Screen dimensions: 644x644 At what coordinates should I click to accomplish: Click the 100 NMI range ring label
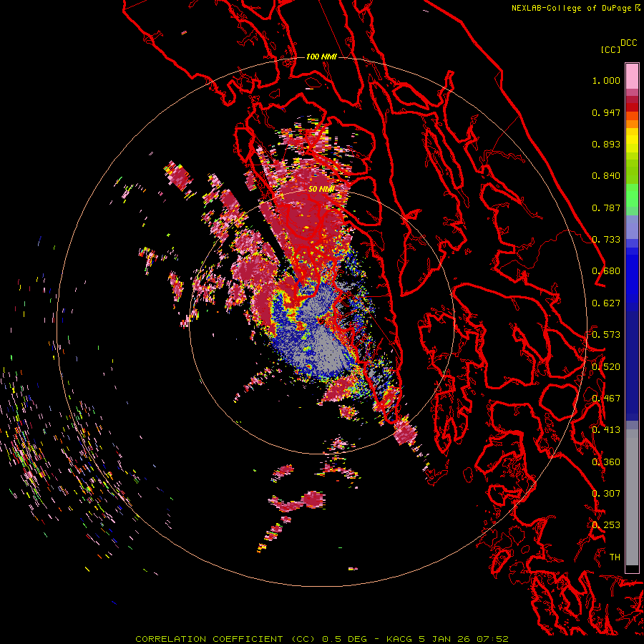[x=321, y=57]
